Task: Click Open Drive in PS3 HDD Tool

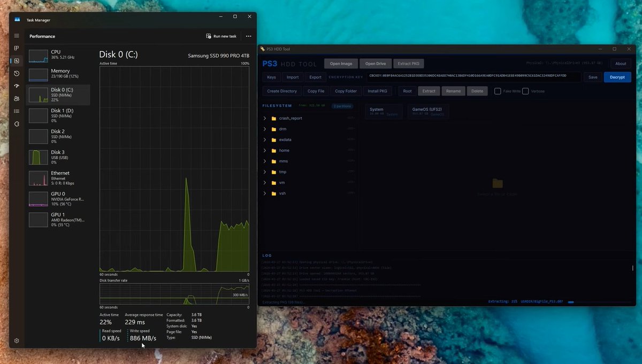Action: click(x=376, y=64)
